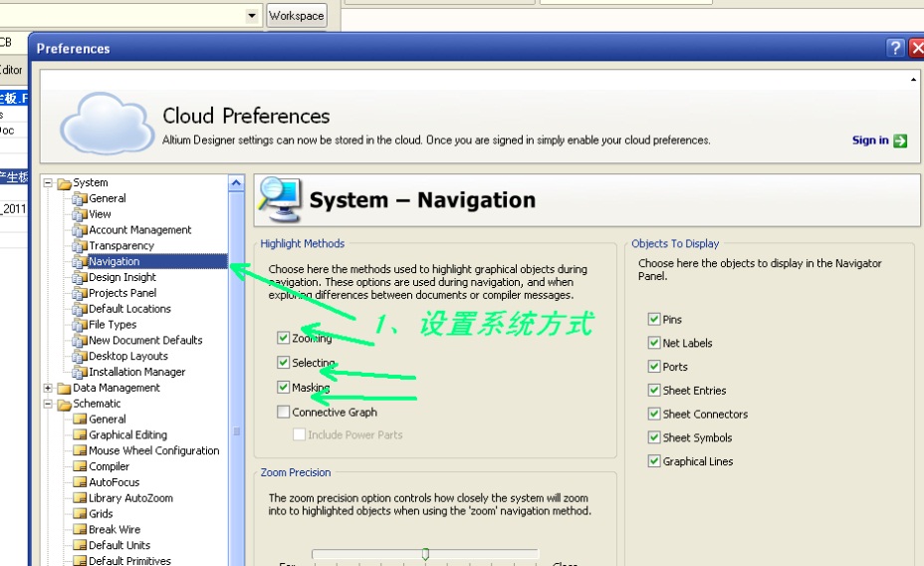Click the preferences tree scrollbar track
Screen dimensions: 924x566
236,378
